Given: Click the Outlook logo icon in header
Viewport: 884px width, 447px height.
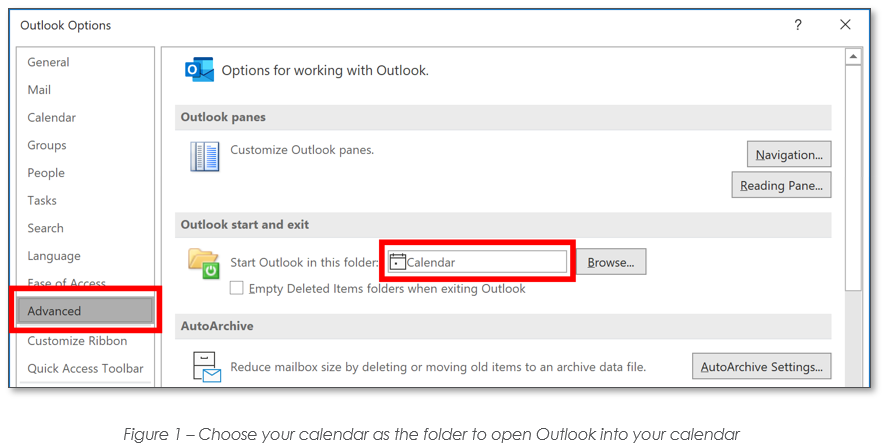Looking at the screenshot, I should [x=200, y=69].
